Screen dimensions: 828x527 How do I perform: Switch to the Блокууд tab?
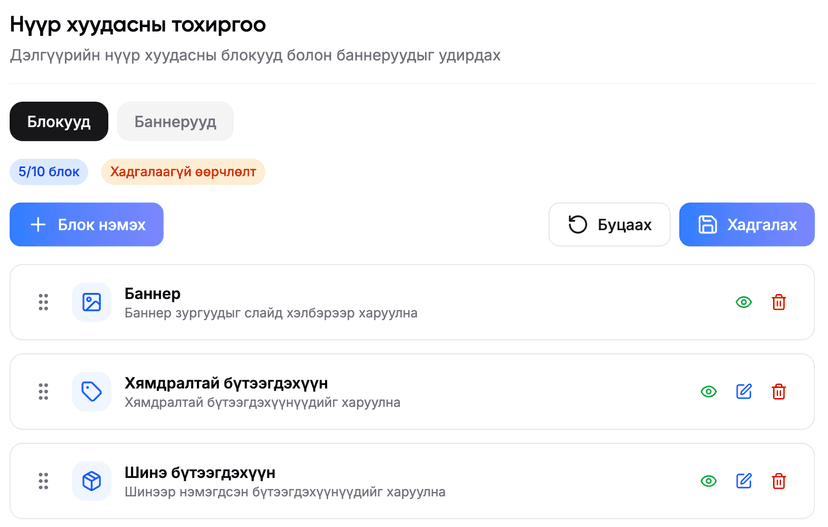(x=59, y=122)
